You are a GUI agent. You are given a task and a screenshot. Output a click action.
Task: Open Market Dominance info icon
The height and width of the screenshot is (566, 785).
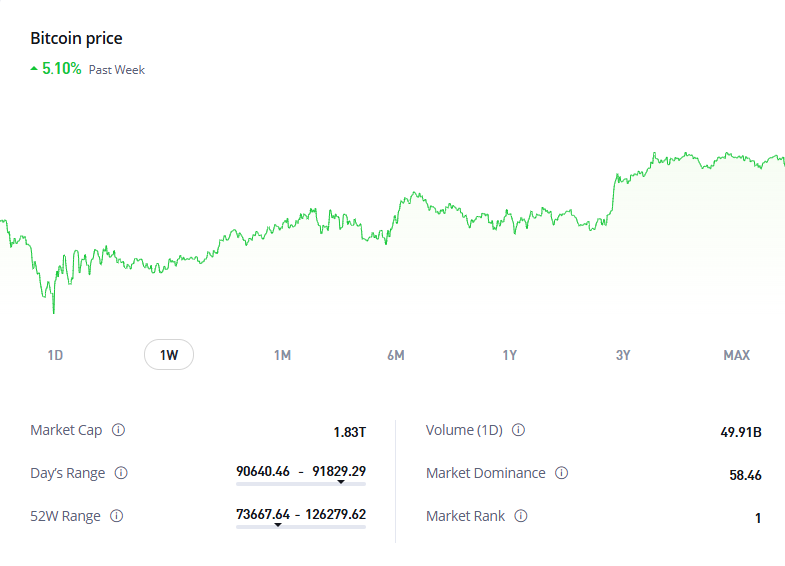pyautogui.click(x=562, y=473)
